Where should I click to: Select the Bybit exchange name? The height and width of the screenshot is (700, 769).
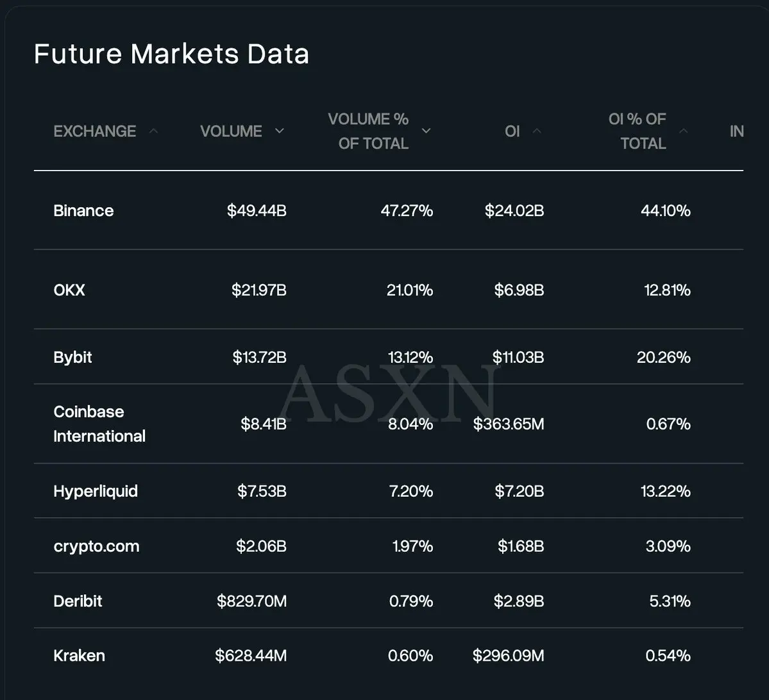pos(72,357)
